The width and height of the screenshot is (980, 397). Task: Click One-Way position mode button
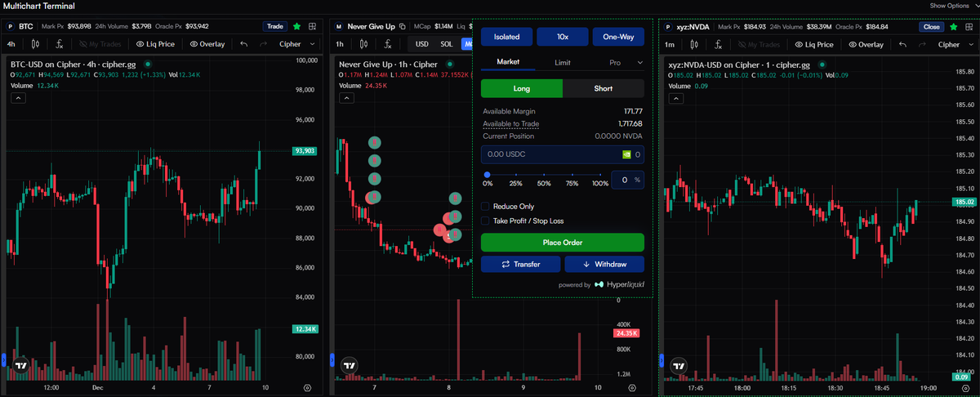(x=618, y=37)
